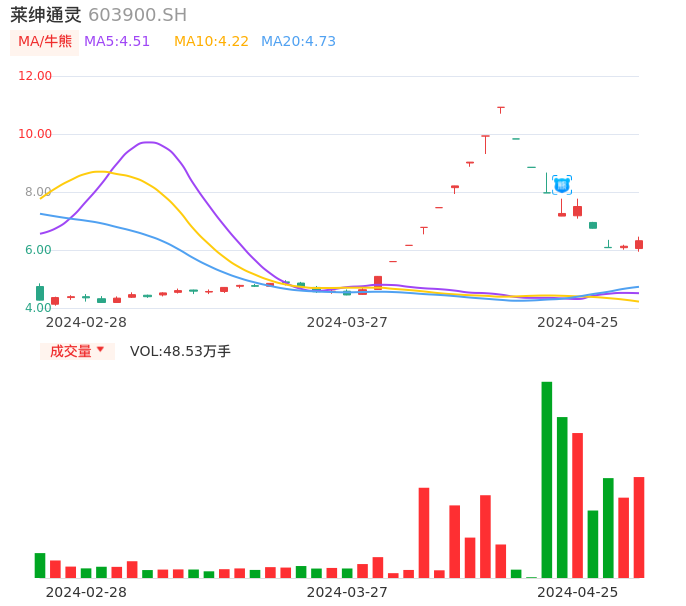
Task: Select the tallest green volume bar
Action: (x=547, y=479)
